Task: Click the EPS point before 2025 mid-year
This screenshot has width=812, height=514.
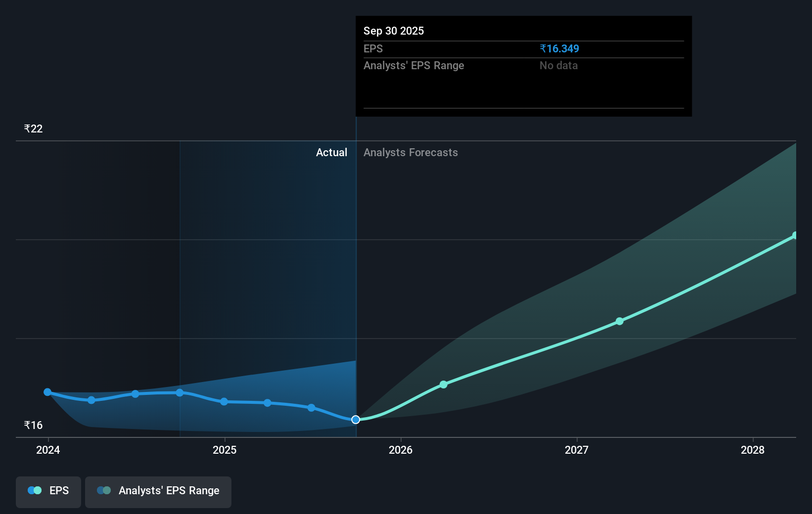Action: [x=268, y=403]
